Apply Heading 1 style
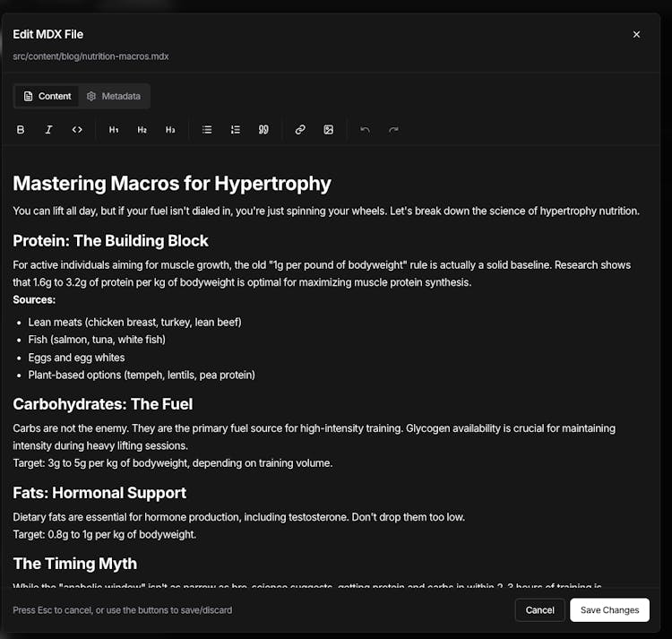Screen dimensions: 672x639 pos(114,130)
